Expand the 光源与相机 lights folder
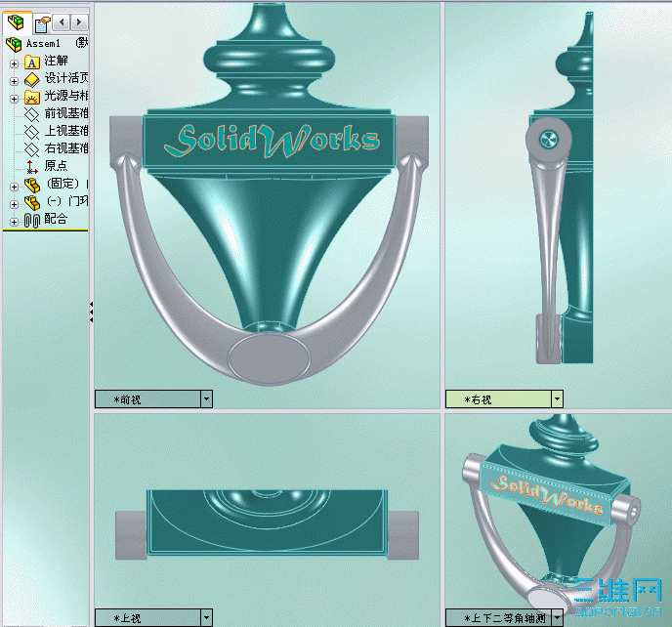 click(14, 99)
